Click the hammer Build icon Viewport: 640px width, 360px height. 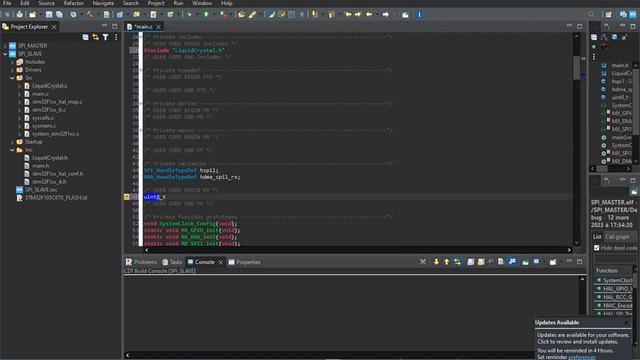click(x=90, y=14)
